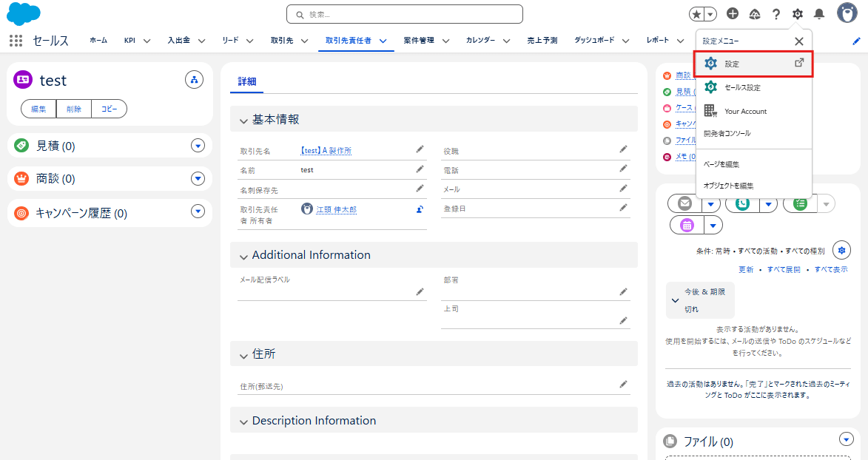Click the 編集 button
The height and width of the screenshot is (460, 868).
click(38, 109)
